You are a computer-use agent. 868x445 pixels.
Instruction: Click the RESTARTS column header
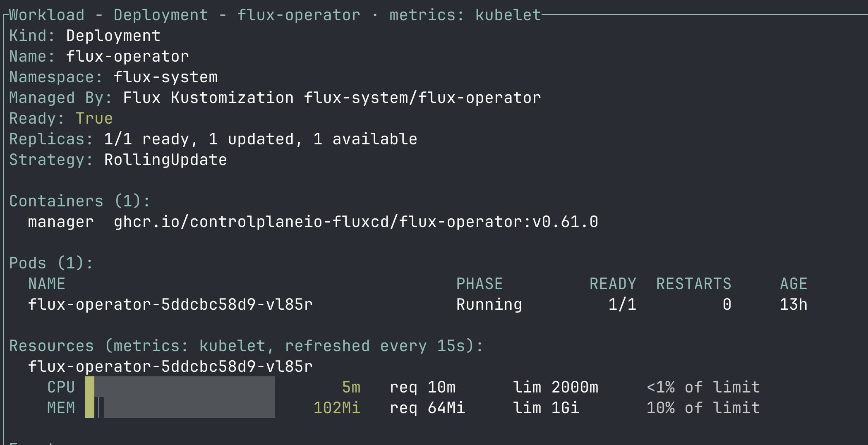pos(694,284)
